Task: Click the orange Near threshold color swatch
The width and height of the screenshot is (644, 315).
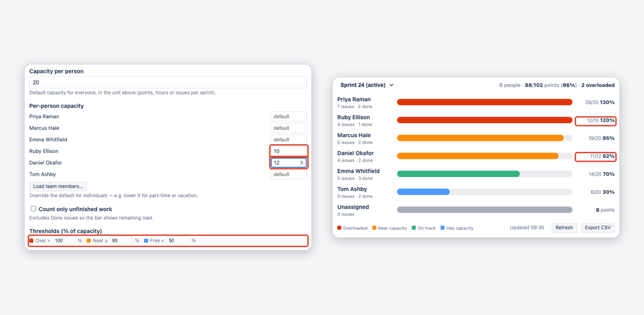Action: pyautogui.click(x=89, y=240)
